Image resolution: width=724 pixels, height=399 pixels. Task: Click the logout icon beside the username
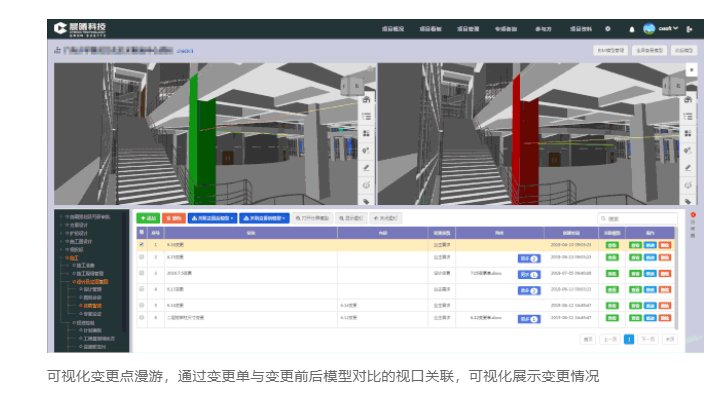click(689, 29)
